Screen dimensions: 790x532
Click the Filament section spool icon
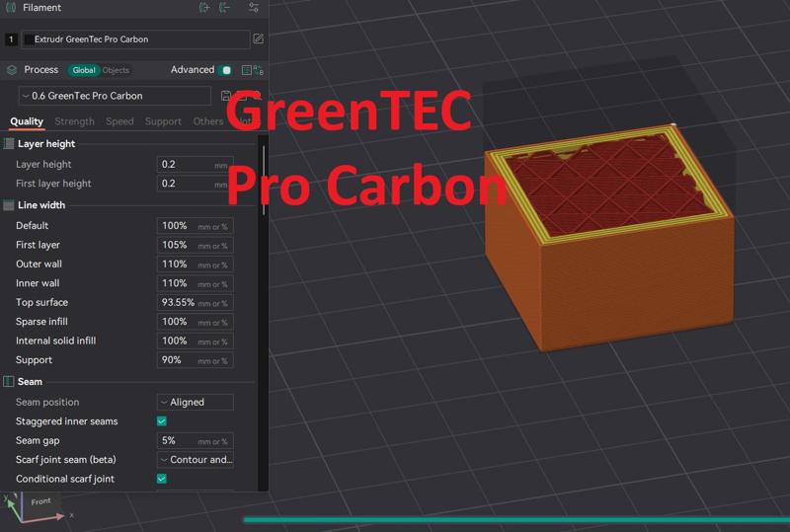(x=11, y=8)
